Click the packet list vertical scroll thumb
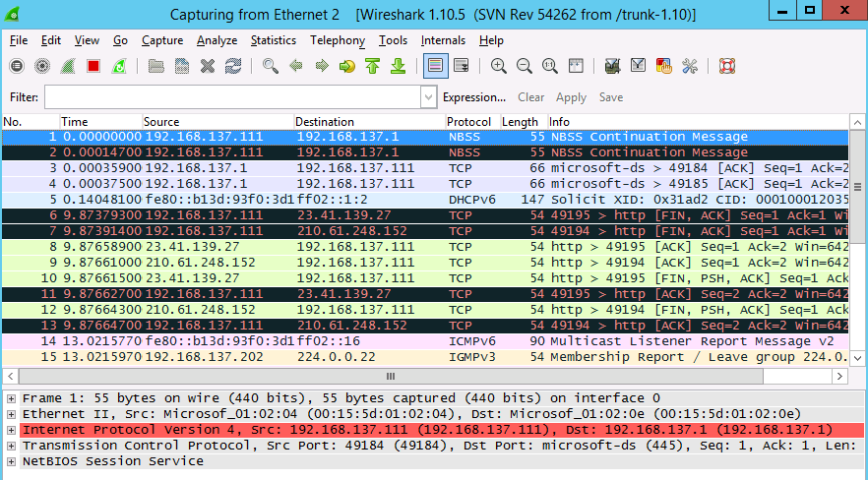 [x=857, y=188]
